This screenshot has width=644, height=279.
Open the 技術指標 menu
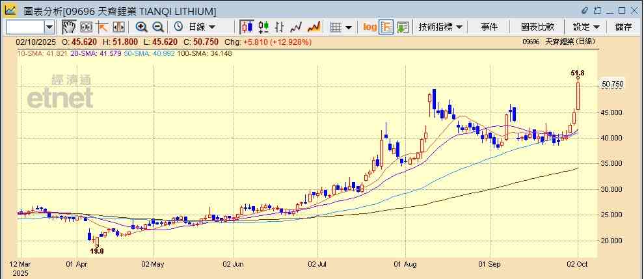coord(440,27)
